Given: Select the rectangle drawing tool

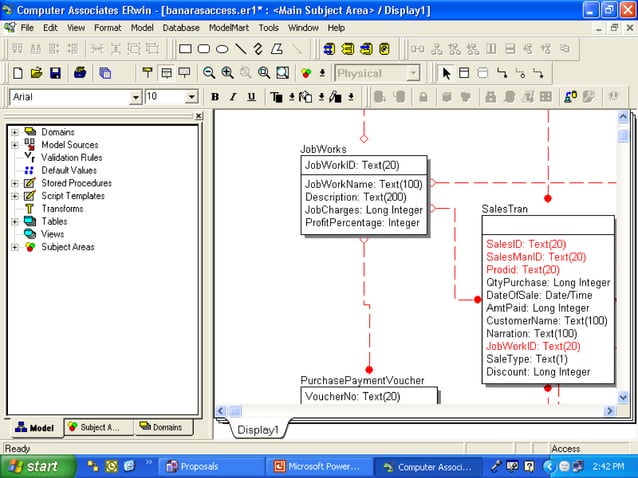Looking at the screenshot, I should pos(186,49).
